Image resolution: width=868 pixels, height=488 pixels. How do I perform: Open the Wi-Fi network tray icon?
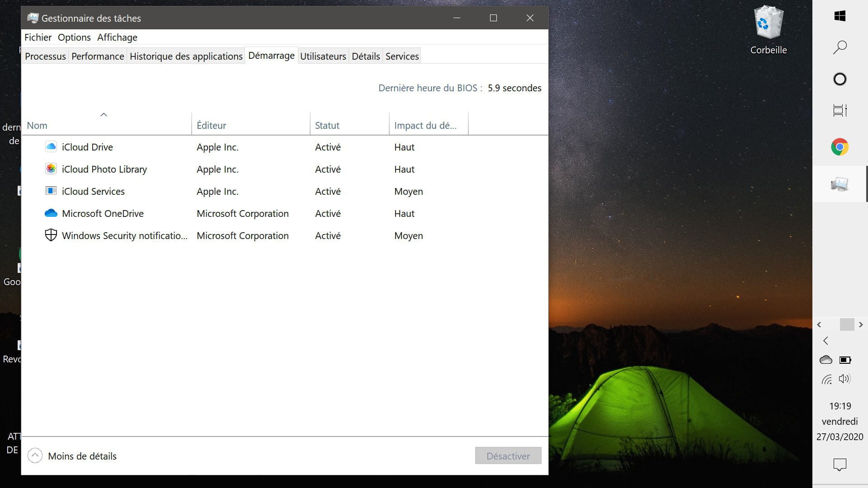click(826, 380)
